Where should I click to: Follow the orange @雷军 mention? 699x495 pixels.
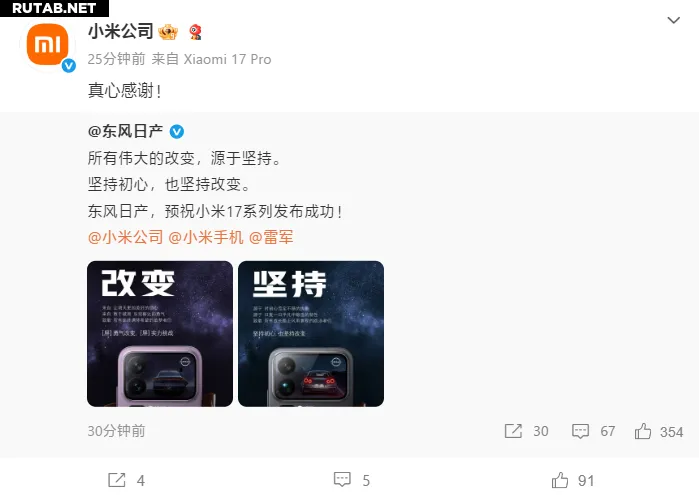pos(271,237)
